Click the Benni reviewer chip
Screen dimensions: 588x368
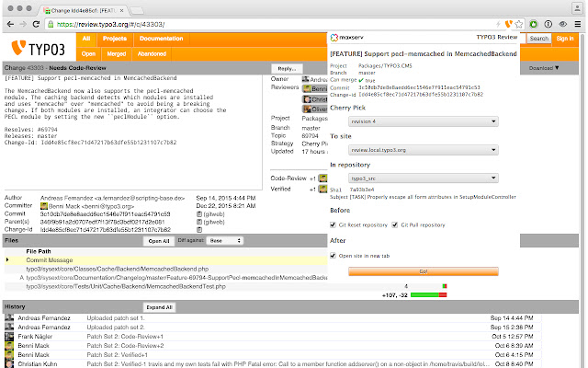pos(314,89)
